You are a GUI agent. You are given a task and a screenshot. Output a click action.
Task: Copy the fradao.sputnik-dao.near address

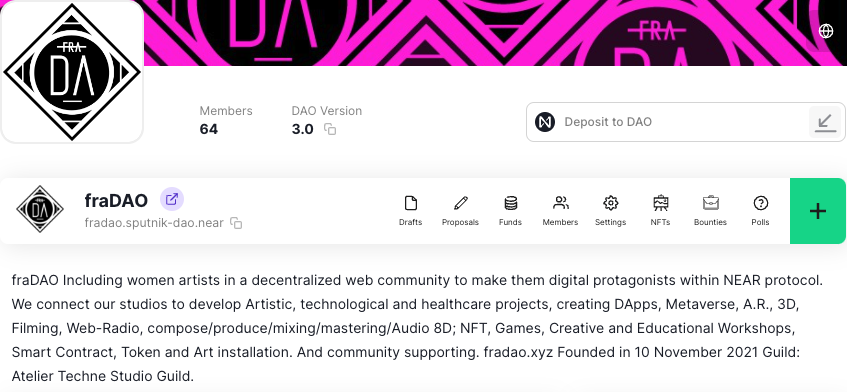click(236, 223)
